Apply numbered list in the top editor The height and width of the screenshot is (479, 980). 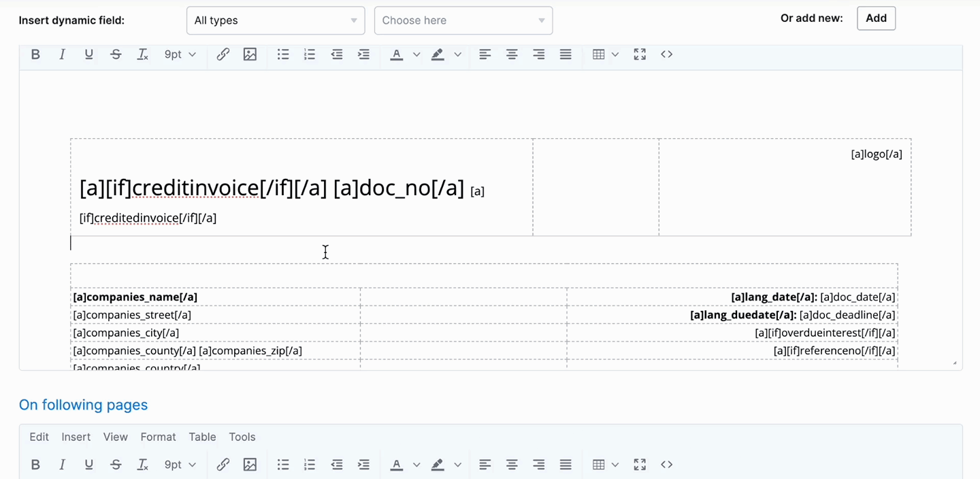pyautogui.click(x=310, y=54)
